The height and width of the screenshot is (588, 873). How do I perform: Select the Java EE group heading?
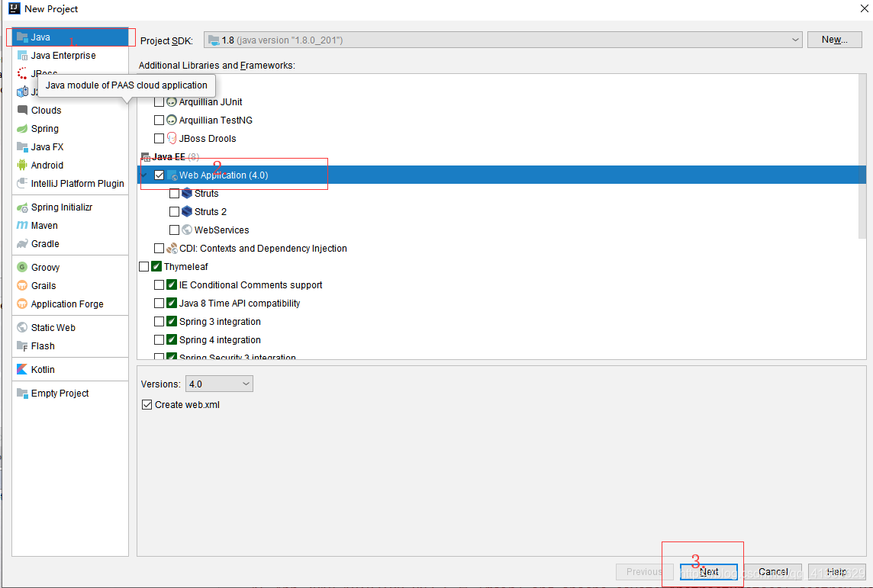pos(169,157)
